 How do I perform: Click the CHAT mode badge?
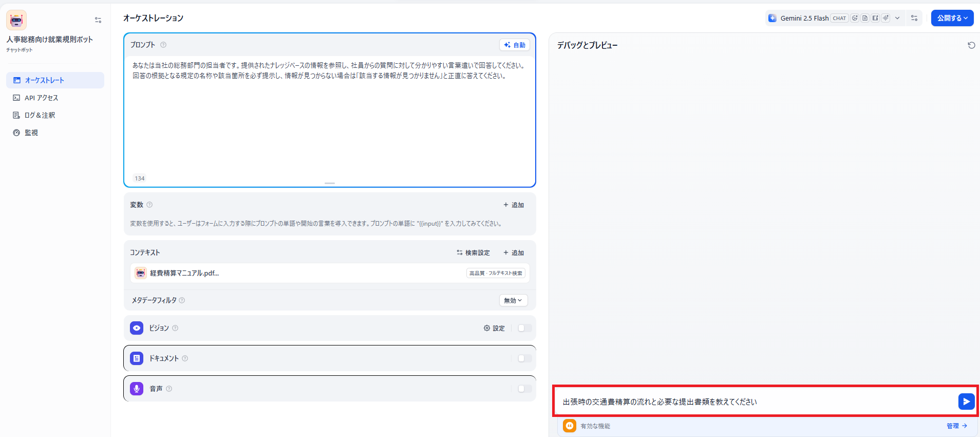coord(839,18)
